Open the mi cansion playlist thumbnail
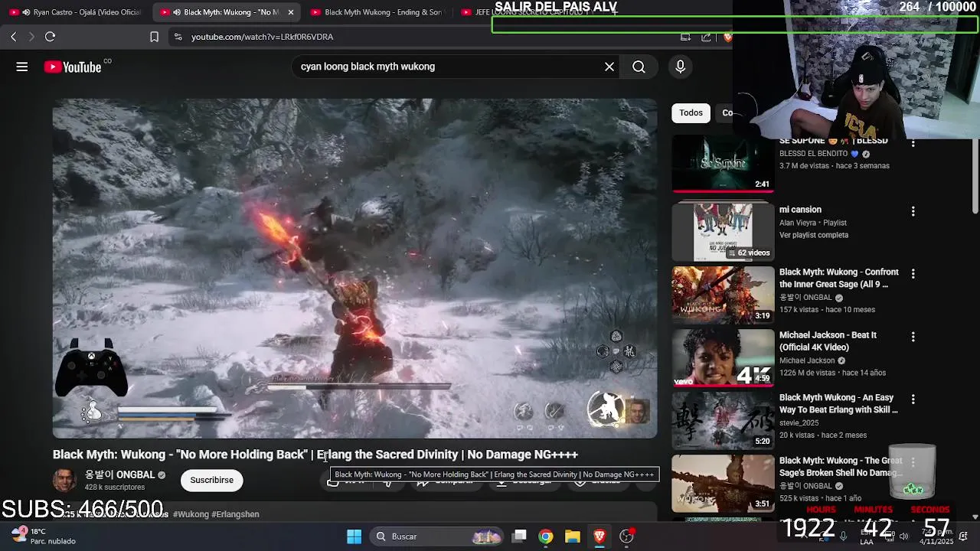Screen dimensions: 980x551 [723, 232]
